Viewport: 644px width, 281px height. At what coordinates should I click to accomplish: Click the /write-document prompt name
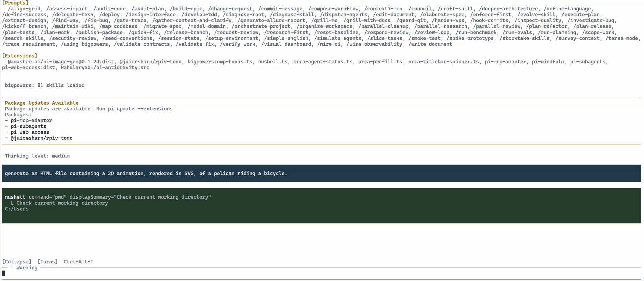pos(430,44)
